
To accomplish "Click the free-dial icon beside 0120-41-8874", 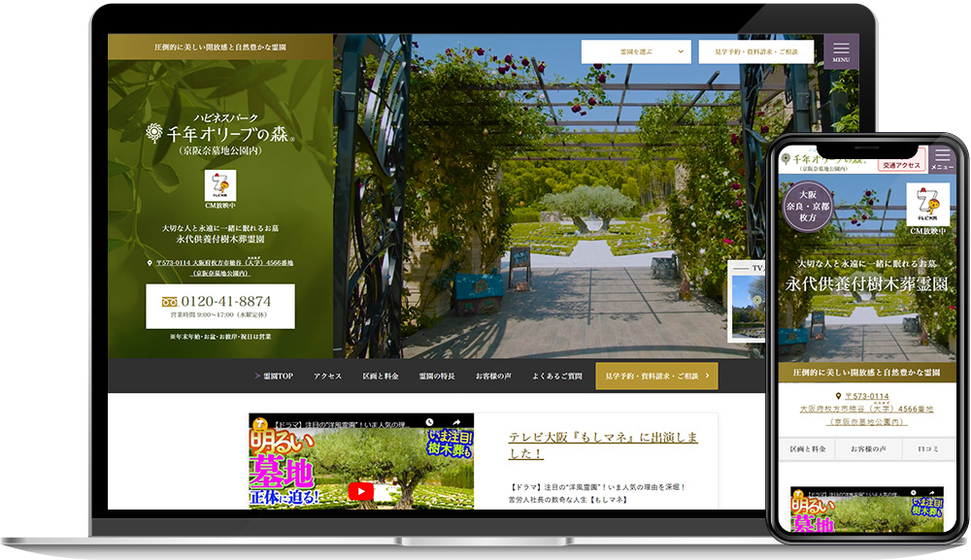I will click(x=170, y=302).
